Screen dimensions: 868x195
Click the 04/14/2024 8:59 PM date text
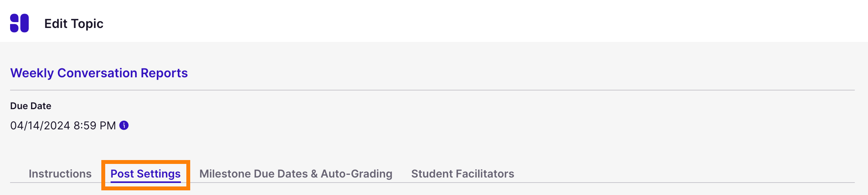(x=63, y=125)
